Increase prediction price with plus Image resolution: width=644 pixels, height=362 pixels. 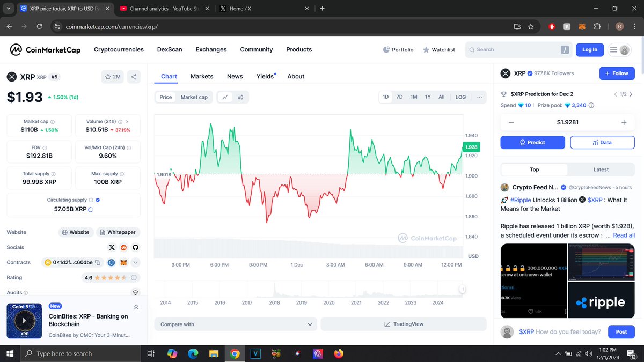(624, 122)
